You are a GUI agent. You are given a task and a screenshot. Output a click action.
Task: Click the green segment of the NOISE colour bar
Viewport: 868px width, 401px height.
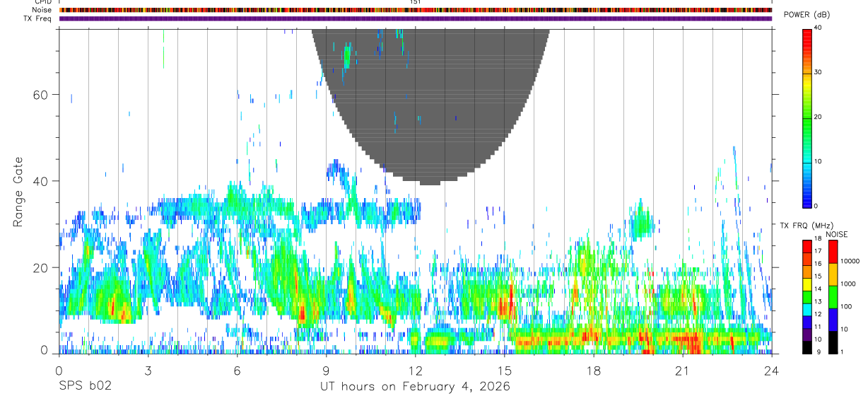pyautogui.click(x=833, y=297)
